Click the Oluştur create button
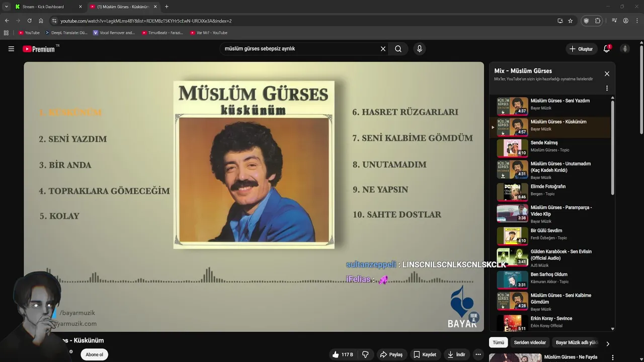 (x=581, y=49)
